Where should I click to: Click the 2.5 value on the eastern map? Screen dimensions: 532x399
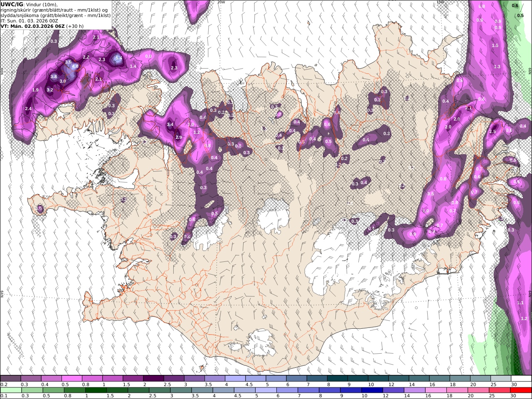[x=493, y=132]
